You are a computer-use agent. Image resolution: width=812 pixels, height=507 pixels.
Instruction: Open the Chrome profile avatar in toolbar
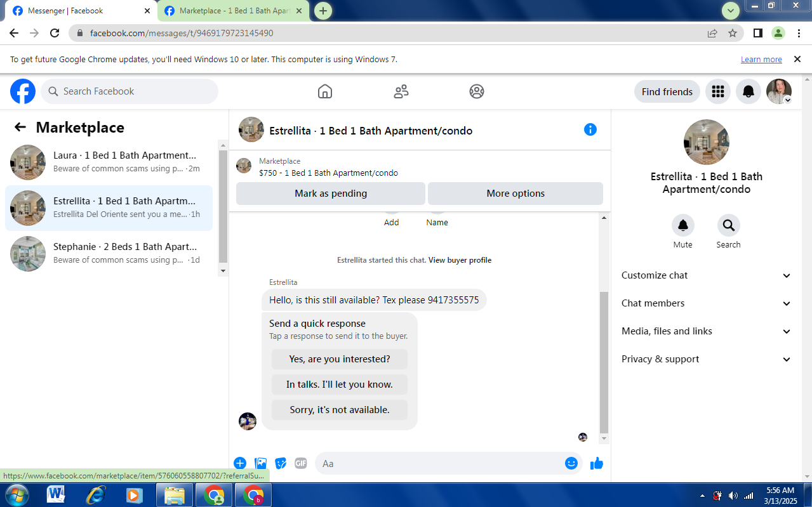(x=778, y=33)
